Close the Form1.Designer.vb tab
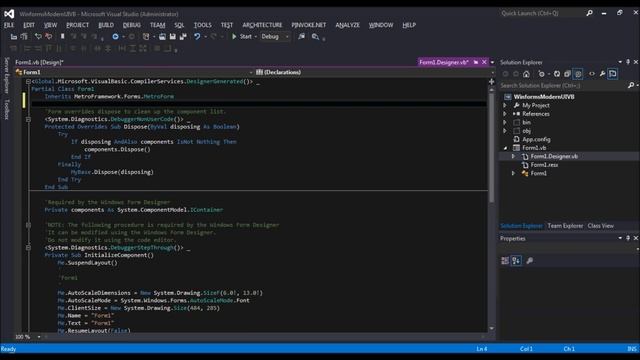The width and height of the screenshot is (640, 360). [484, 62]
